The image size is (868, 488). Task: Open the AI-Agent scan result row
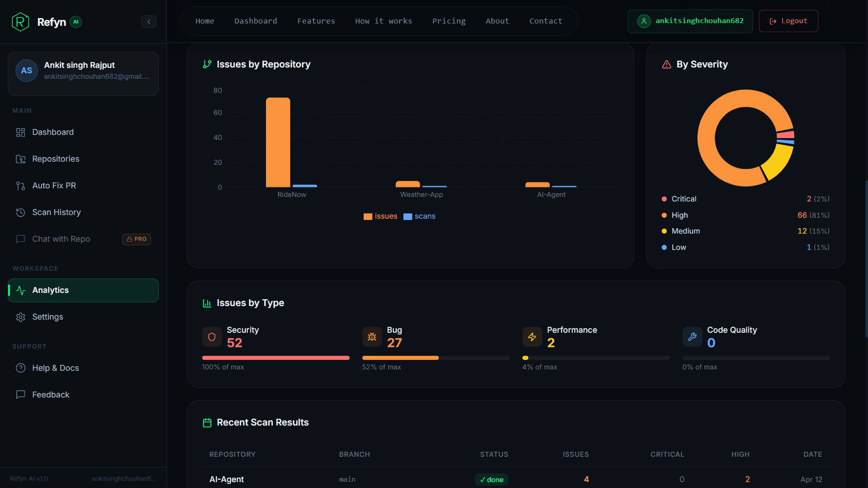pyautogui.click(x=227, y=479)
